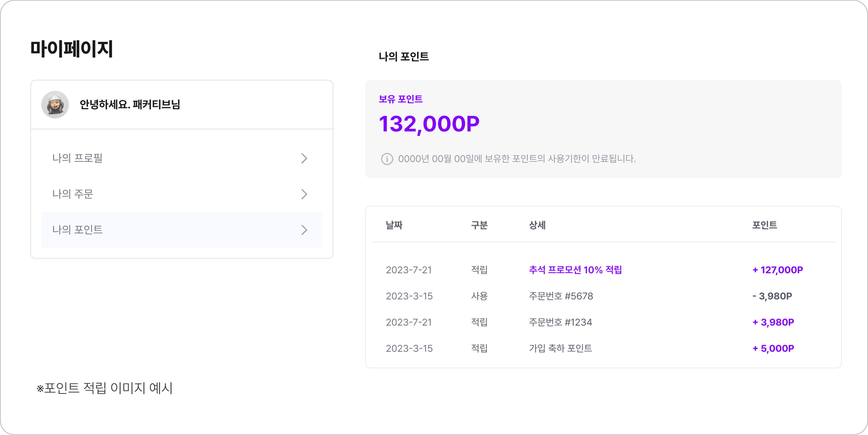Screen dimensions: 868x435
Task: Expand the 나의 프로필 chevron arrow
Action: 304,158
